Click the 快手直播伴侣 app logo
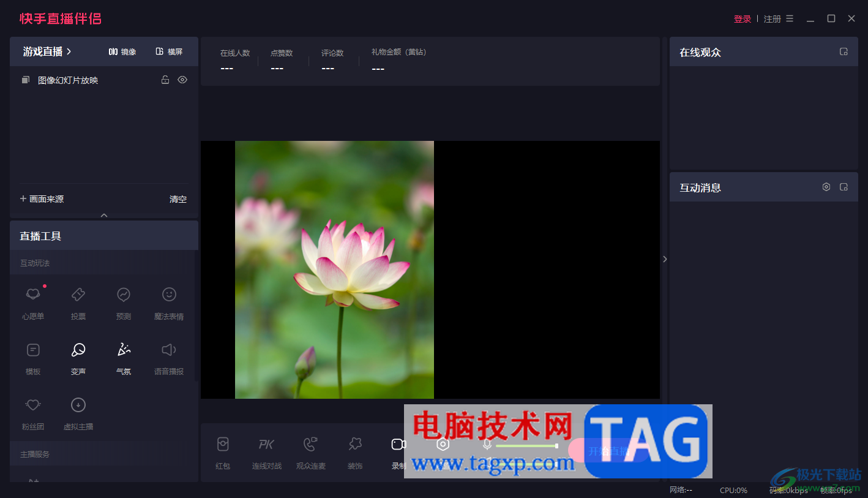 point(61,19)
